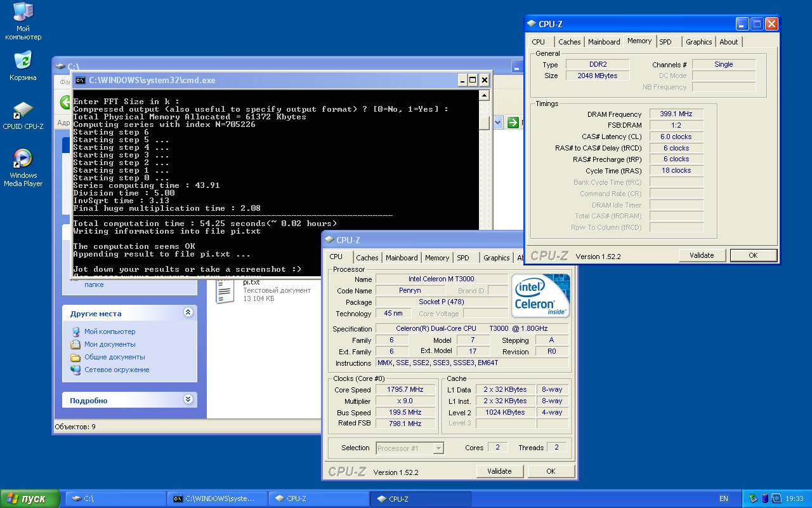Open Mainboard tab in lower CPU-Z window

402,258
